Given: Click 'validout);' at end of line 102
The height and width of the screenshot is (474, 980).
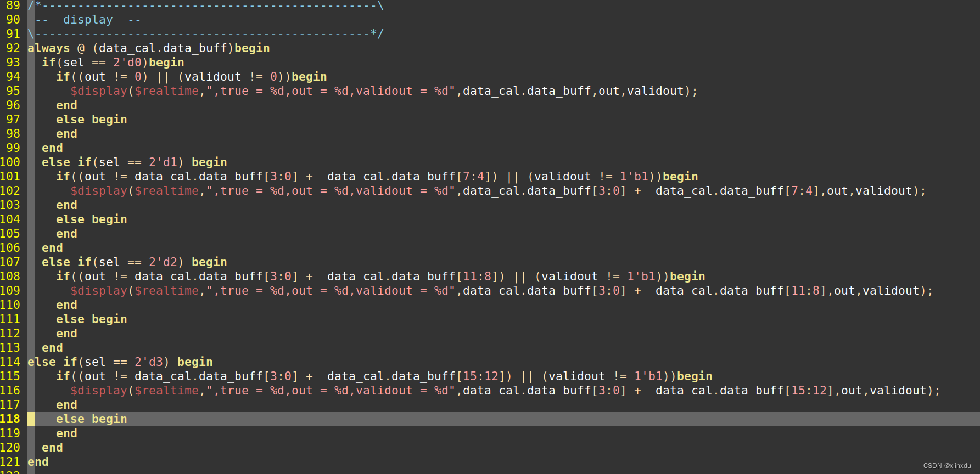Looking at the screenshot, I should [891, 191].
